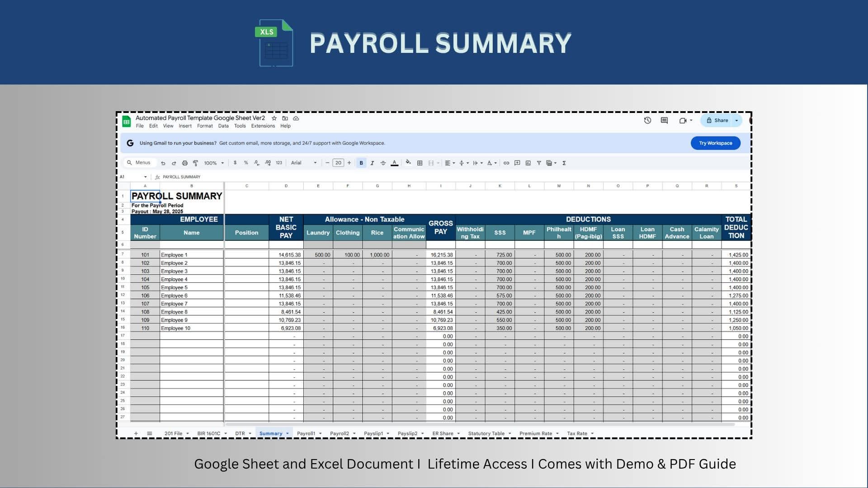Open the Share options arrow

[736, 120]
